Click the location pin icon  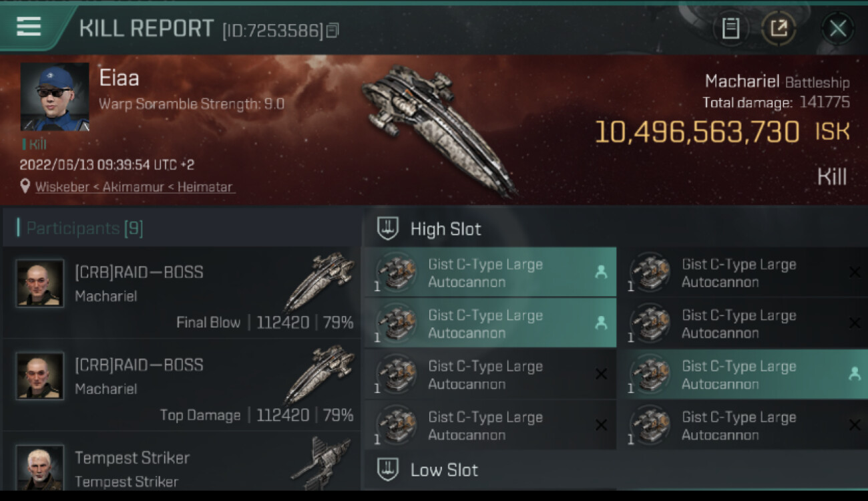pos(25,186)
